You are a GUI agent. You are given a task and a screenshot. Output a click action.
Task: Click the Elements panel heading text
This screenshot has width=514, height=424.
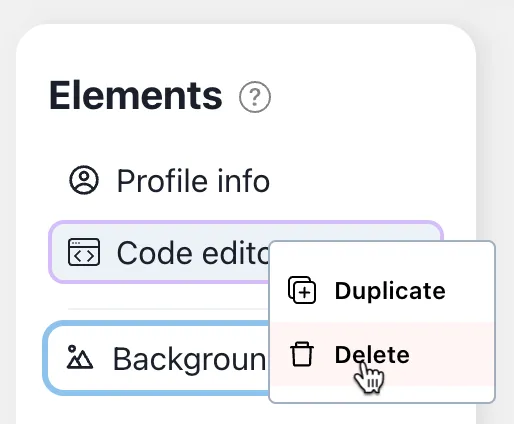136,96
